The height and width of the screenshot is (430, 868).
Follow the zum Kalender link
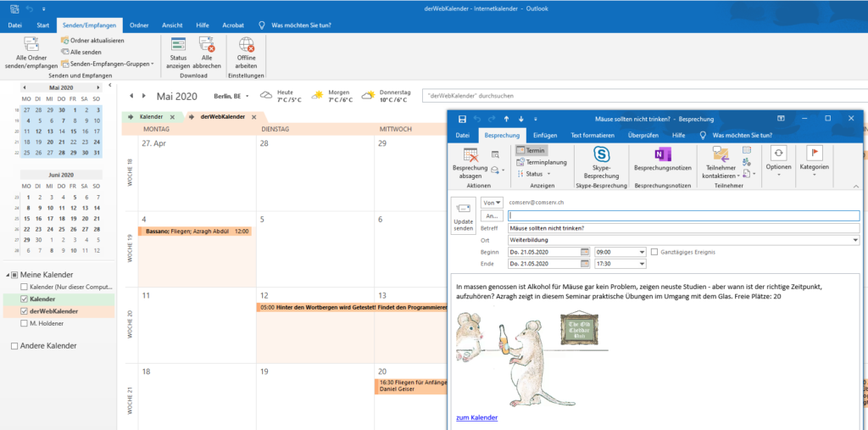[476, 417]
